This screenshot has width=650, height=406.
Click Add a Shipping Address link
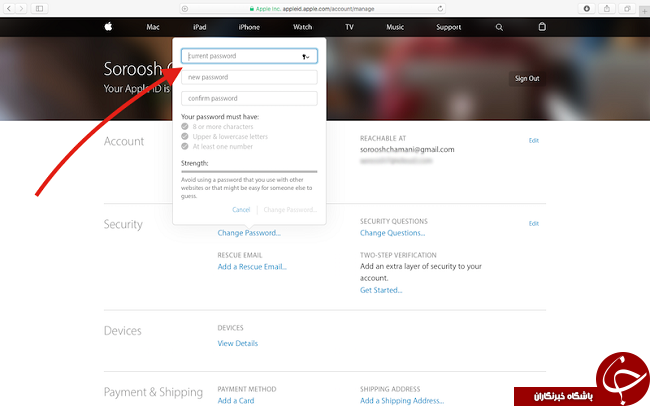[402, 401]
